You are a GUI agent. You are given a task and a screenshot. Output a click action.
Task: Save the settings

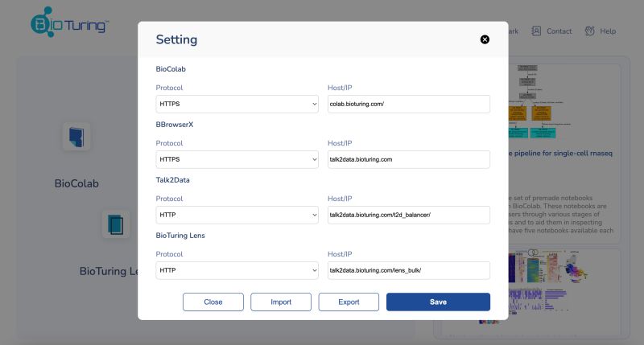point(438,302)
